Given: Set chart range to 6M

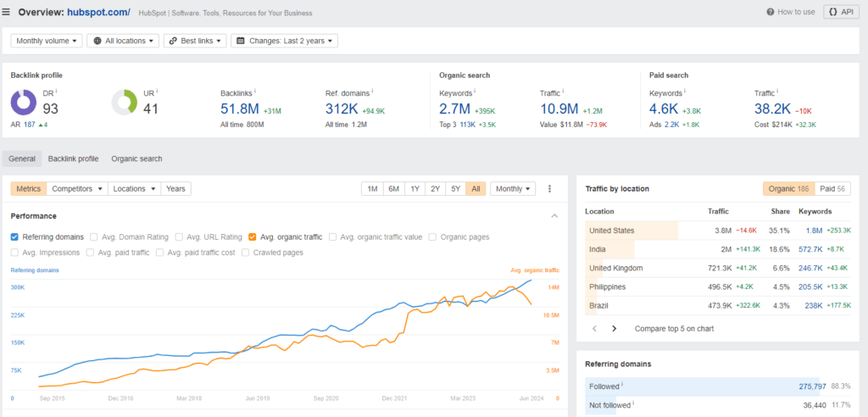Looking at the screenshot, I should [x=393, y=189].
